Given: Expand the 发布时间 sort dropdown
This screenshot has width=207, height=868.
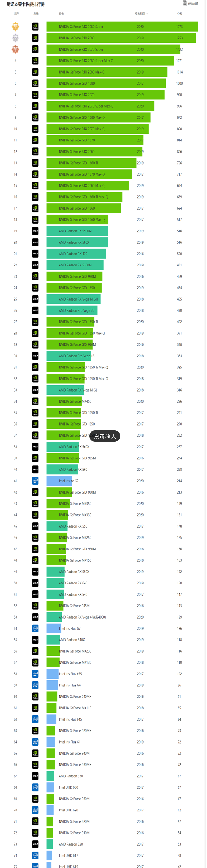Looking at the screenshot, I should [141, 14].
